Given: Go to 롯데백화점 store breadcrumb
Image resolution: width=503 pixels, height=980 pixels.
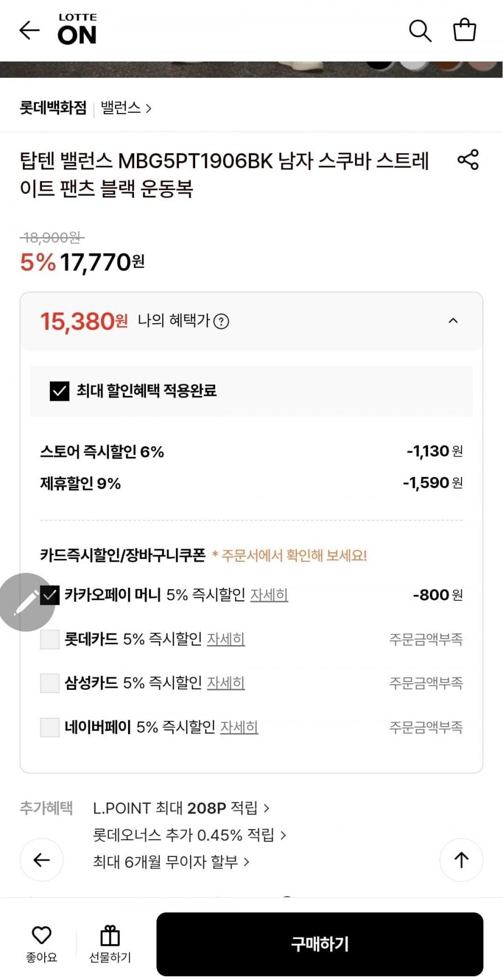Looking at the screenshot, I should point(53,107).
